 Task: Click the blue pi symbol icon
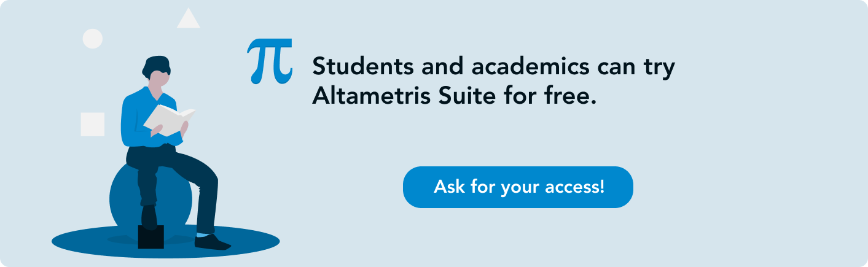tap(269, 61)
